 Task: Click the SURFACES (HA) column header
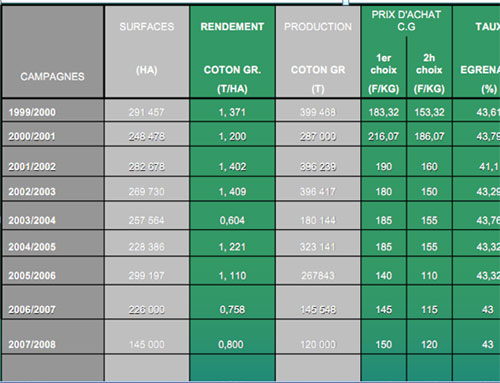click(147, 52)
